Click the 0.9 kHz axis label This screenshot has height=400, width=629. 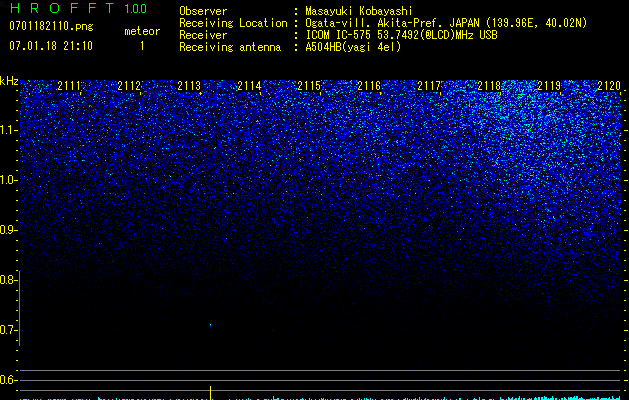8,230
